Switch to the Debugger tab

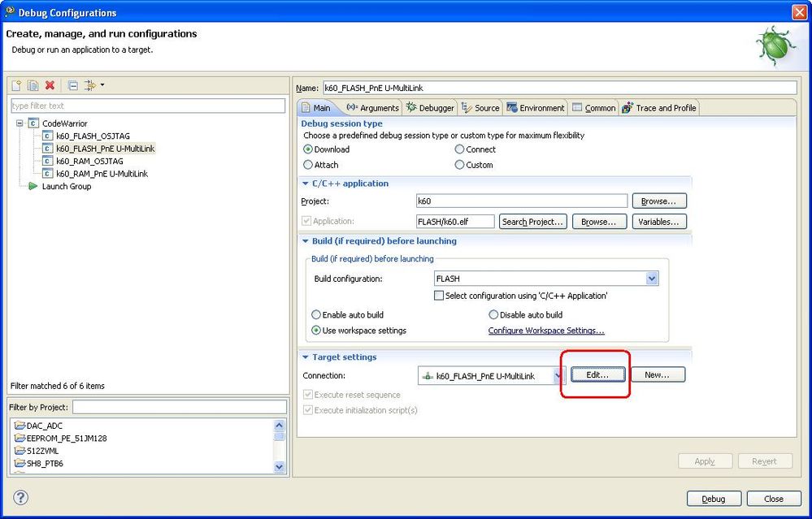[430, 108]
